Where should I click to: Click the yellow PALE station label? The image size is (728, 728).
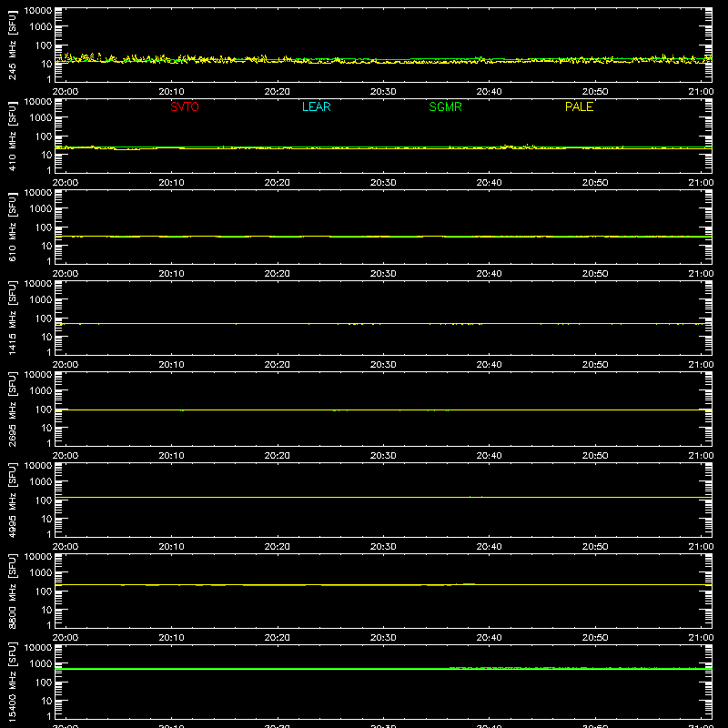tap(579, 106)
